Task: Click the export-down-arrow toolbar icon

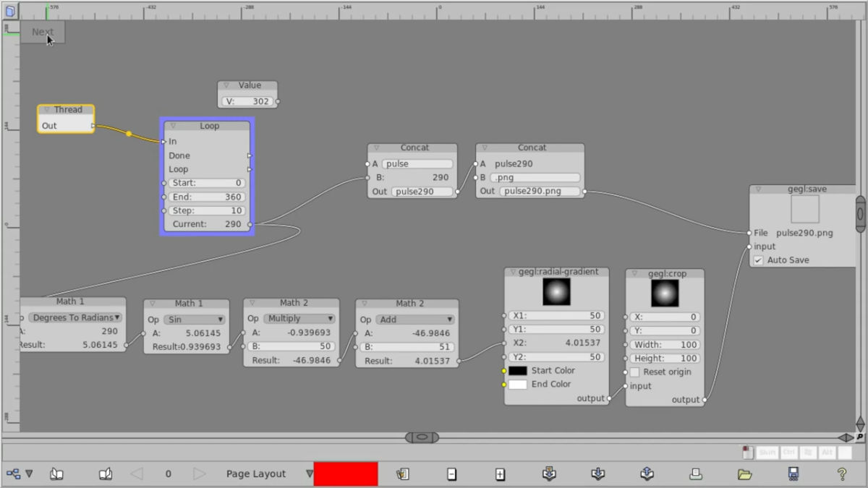Action: (x=598, y=474)
